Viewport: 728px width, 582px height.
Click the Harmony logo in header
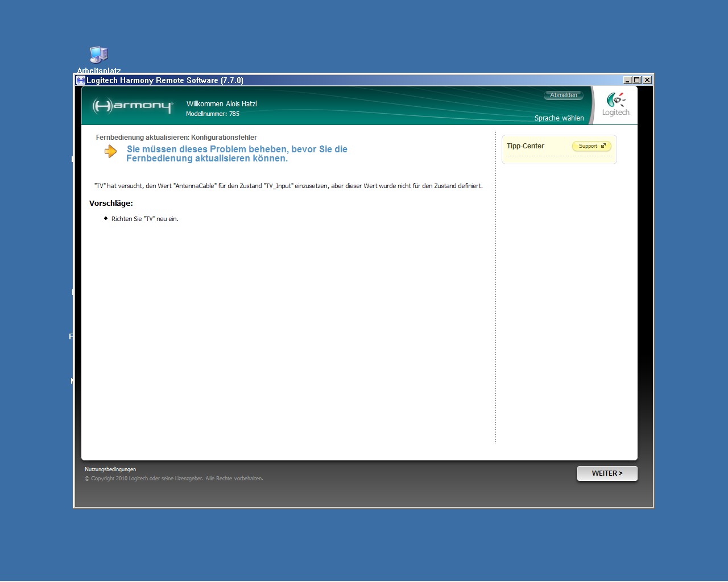coord(133,106)
